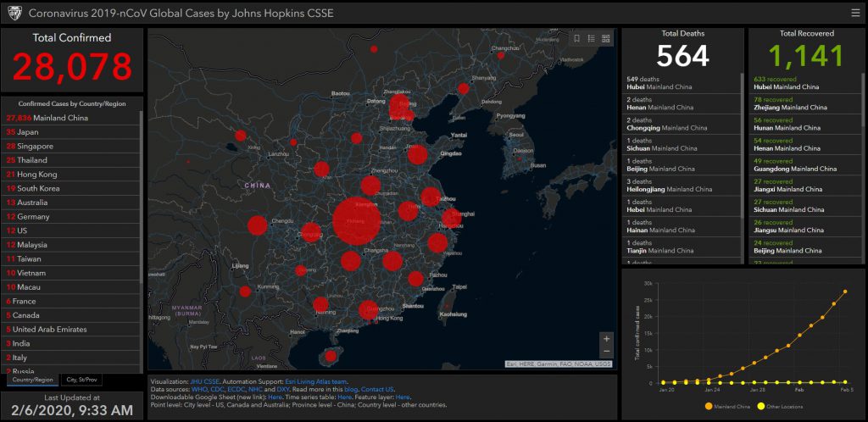The width and height of the screenshot is (868, 422).
Task: Zoom in with the map plus button
Action: (x=606, y=338)
